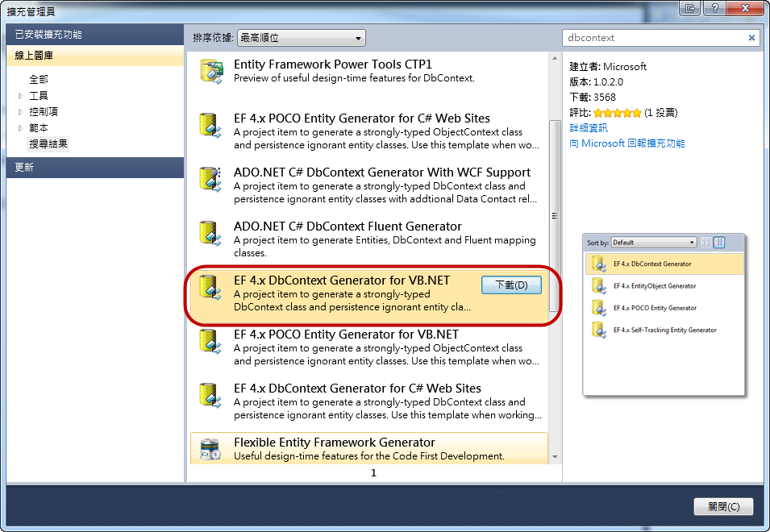Click the (1 投票) vote count text
770x532 pixels.
pos(661,113)
